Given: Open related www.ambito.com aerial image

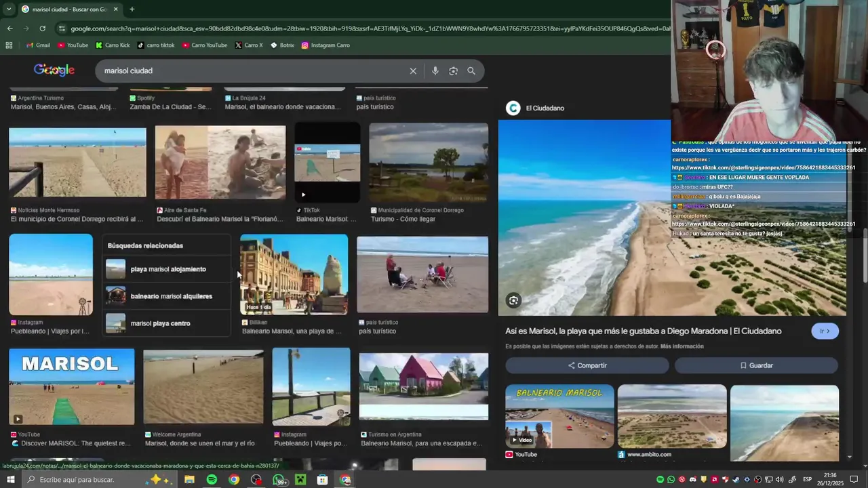Looking at the screenshot, I should point(672,416).
